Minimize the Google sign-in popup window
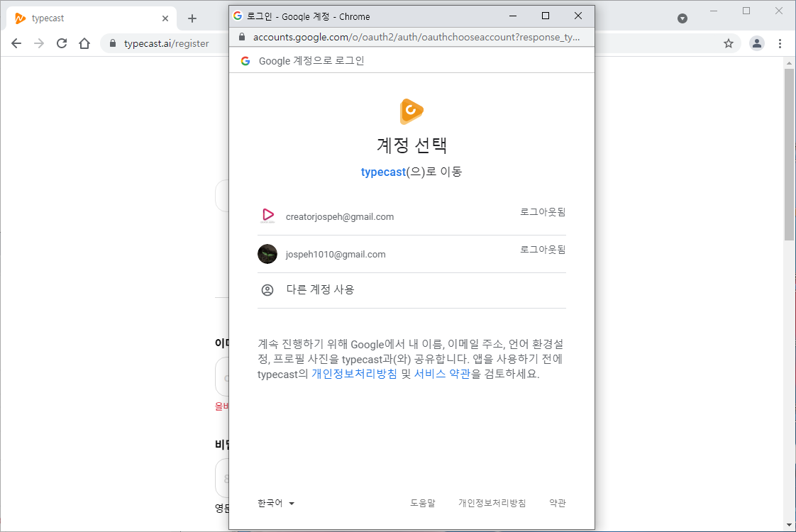Screen dimensions: 796x532 click(513, 16)
